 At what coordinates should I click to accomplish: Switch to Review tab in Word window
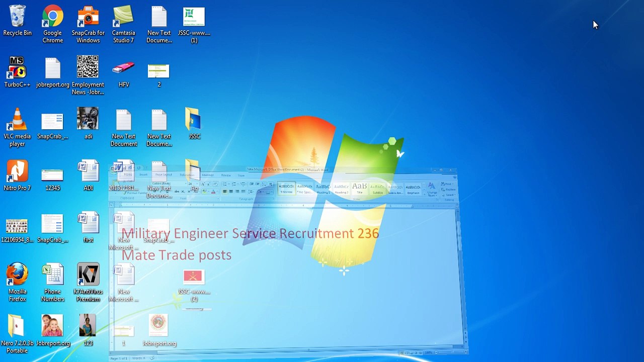[x=226, y=175]
